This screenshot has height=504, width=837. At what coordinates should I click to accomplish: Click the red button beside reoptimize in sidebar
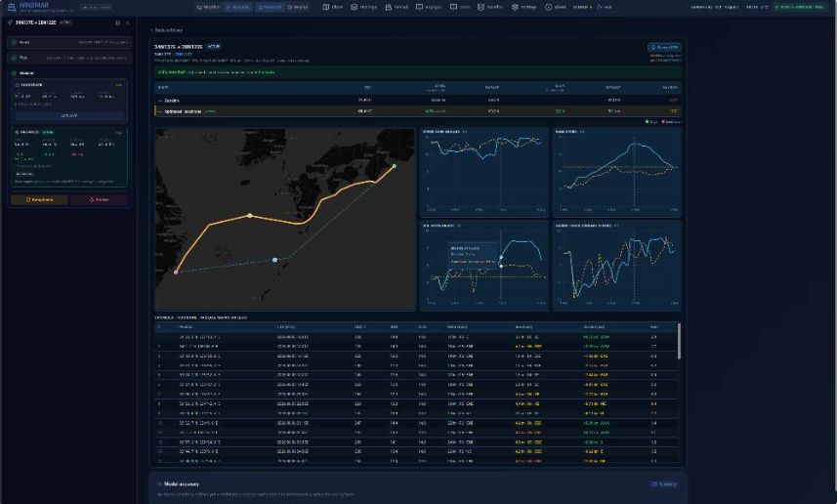click(x=99, y=199)
